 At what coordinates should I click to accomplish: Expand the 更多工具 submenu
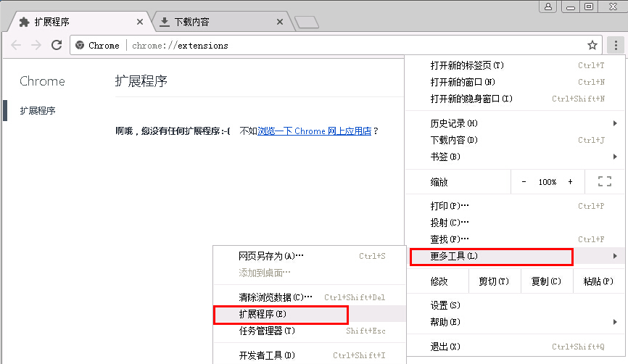(515, 256)
